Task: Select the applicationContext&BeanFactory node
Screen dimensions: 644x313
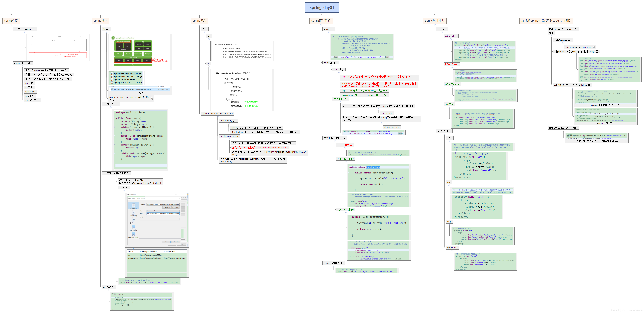Action: click(x=217, y=114)
